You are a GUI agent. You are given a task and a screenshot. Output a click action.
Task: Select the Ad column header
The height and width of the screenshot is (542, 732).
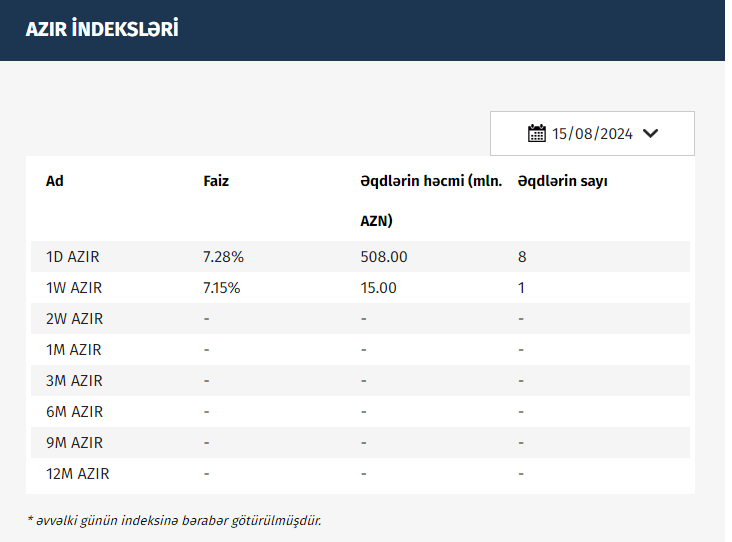pos(55,181)
